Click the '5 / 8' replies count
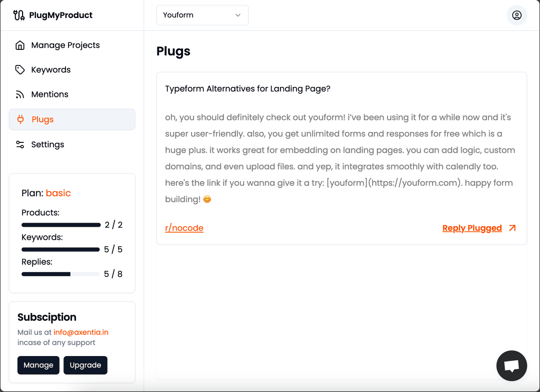 (x=113, y=274)
